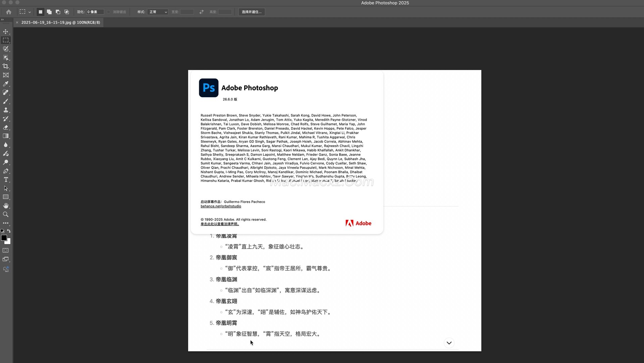Click the '“凌霄”直上九天，象征雄心壮志。' line
644x363 pixels.
[x=265, y=247]
